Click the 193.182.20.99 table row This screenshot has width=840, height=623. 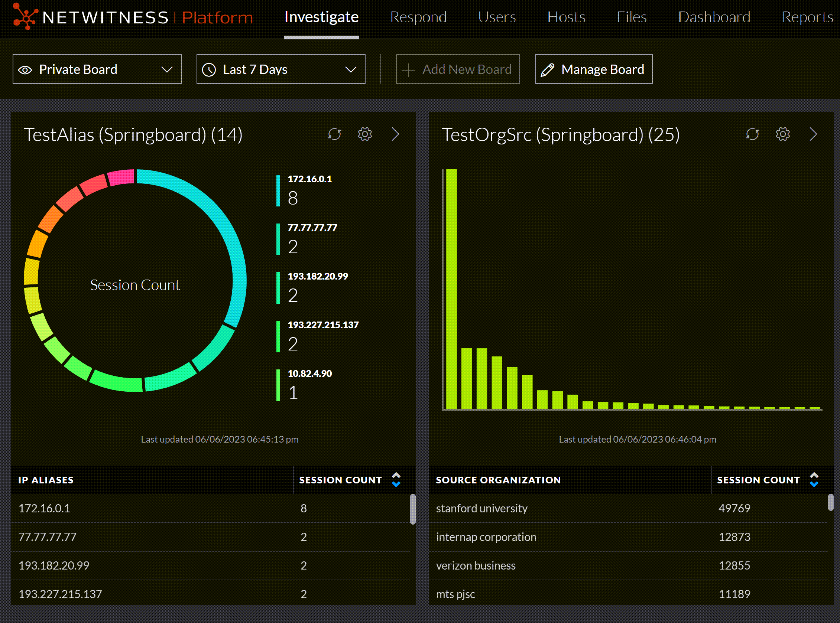click(211, 566)
